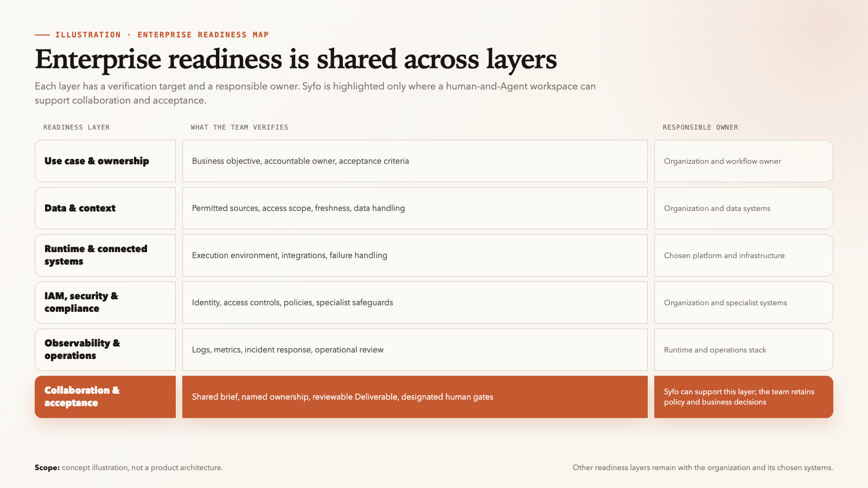The image size is (868, 488).
Task: Select the 'Observability & operations' layer cell
Action: (x=105, y=350)
